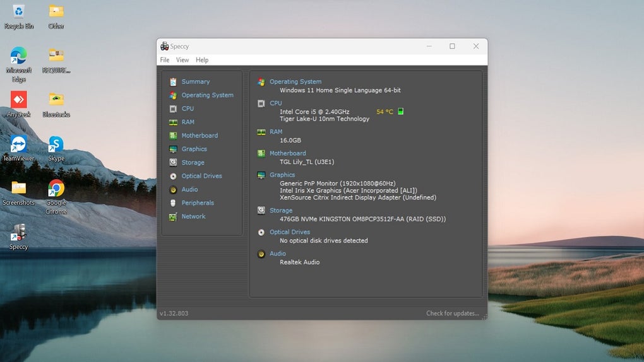Image resolution: width=644 pixels, height=362 pixels.
Task: Click Graphics heading link in summary pane
Action: click(282, 175)
